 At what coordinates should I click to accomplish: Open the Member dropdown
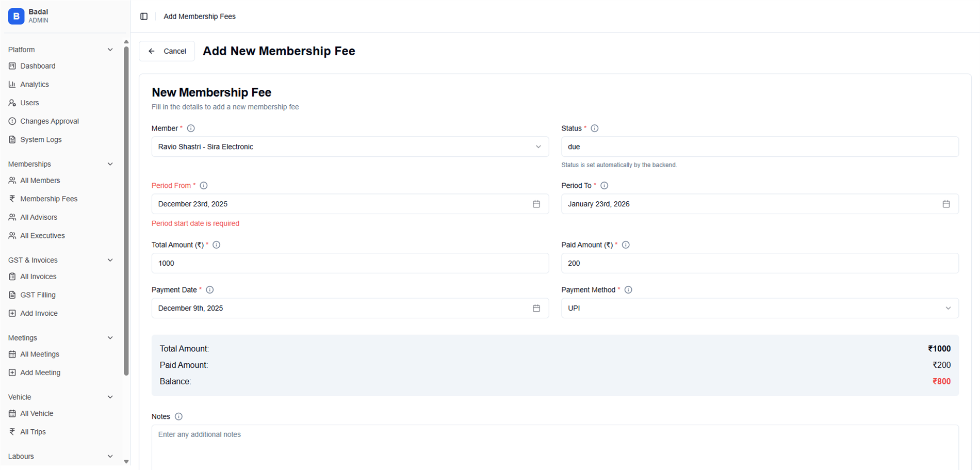click(x=350, y=147)
